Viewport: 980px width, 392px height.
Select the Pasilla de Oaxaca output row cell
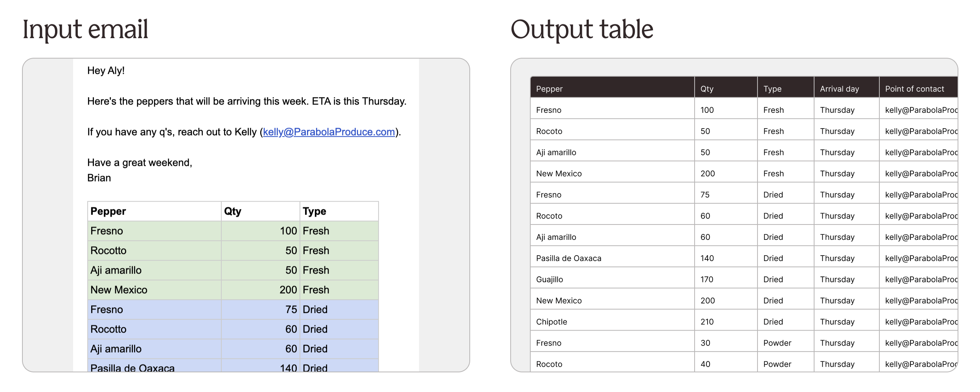568,258
